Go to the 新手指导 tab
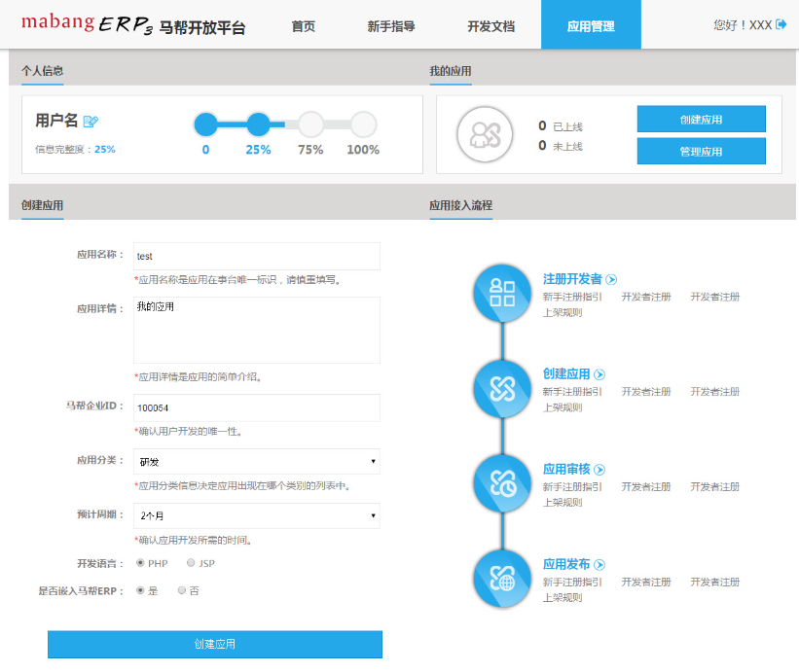Screen dimensions: 799x672 391,26
